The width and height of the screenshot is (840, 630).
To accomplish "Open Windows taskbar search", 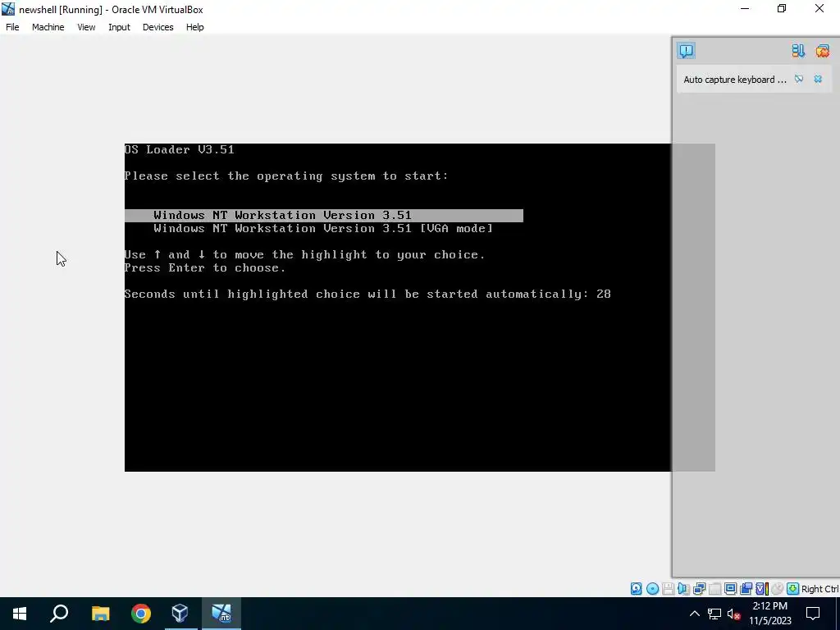I will pos(59,614).
